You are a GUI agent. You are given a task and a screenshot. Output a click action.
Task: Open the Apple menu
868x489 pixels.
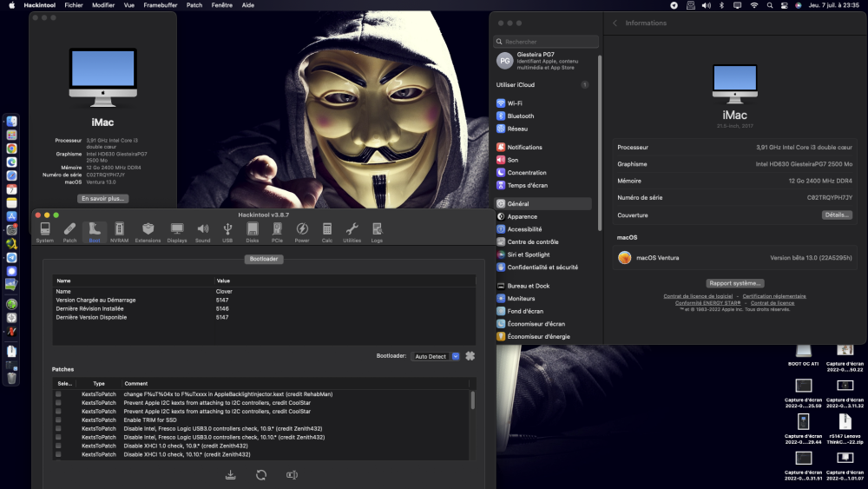coord(11,5)
